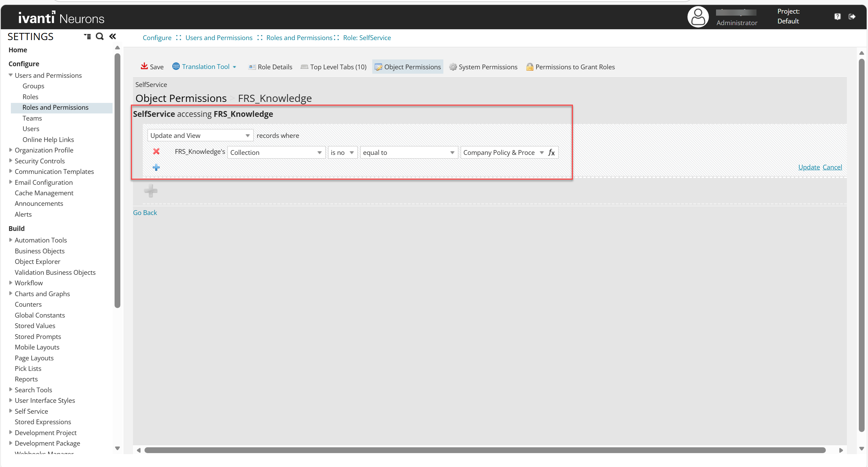Click the horizontal scrollbar at bottom
868x467 pixels.
(x=484, y=450)
